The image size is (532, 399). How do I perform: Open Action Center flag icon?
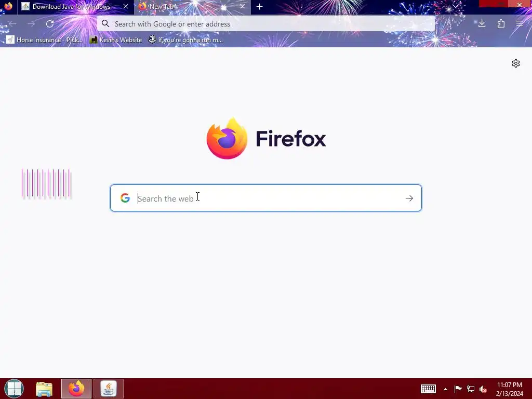point(458,389)
